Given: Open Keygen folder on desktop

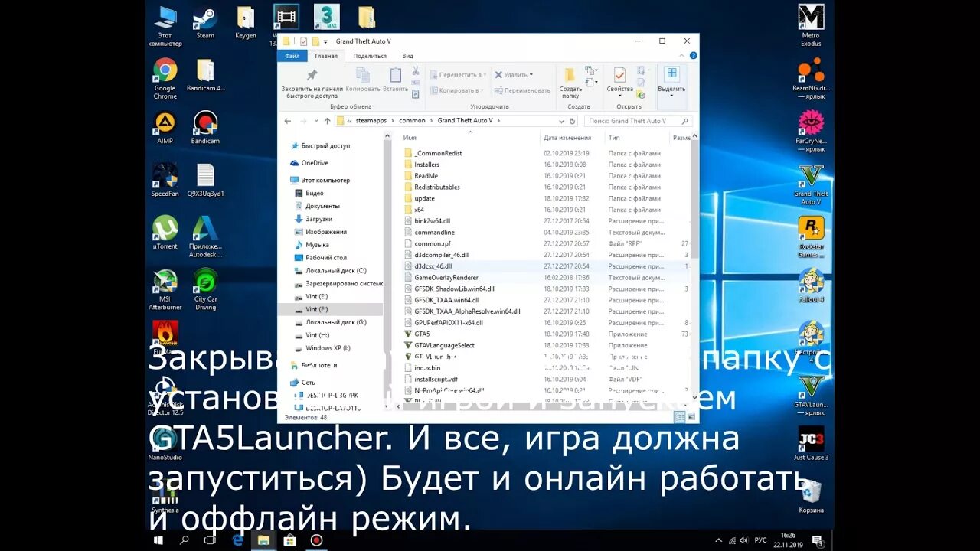Looking at the screenshot, I should [x=246, y=23].
